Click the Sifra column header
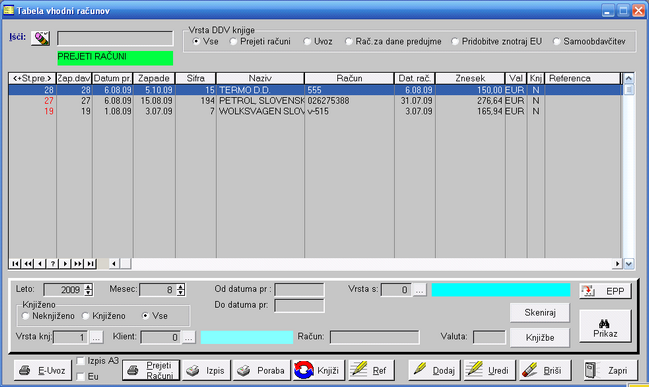This screenshot has height=387, width=649. click(x=195, y=78)
